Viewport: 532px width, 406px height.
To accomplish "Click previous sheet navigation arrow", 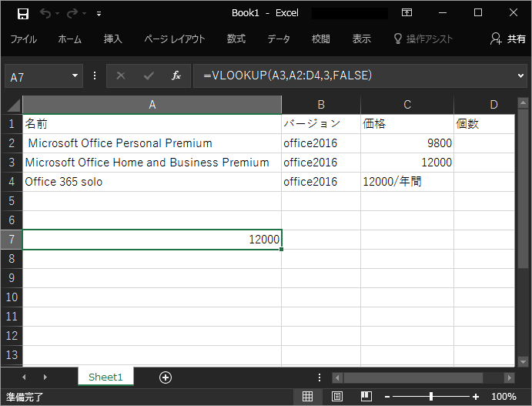I will click(24, 377).
